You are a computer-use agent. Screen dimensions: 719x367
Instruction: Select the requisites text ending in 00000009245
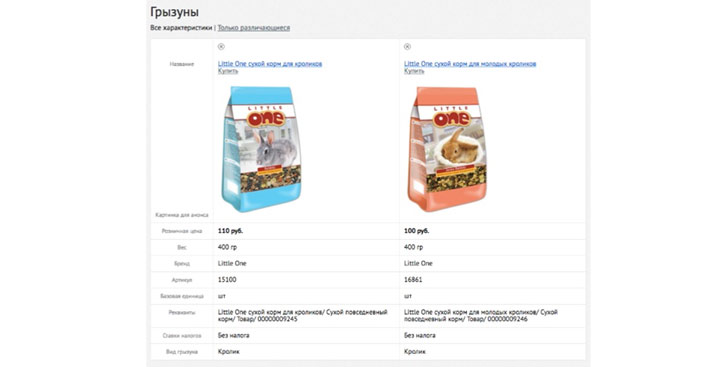(x=303, y=316)
